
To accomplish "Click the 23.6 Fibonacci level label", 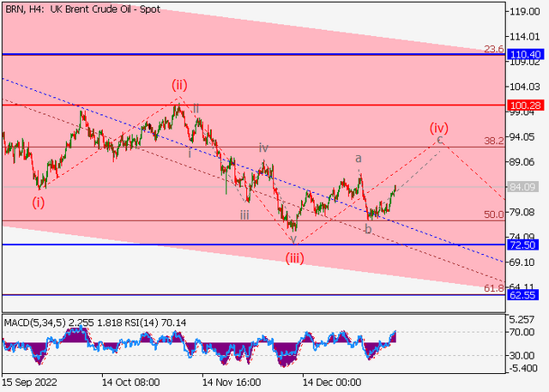I will pyautogui.click(x=494, y=50).
